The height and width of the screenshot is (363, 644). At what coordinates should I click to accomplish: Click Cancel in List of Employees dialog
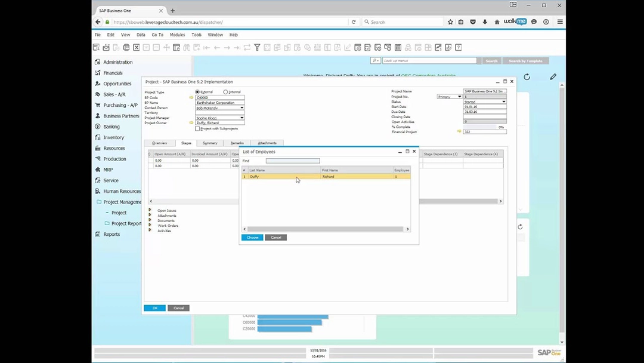tap(275, 238)
